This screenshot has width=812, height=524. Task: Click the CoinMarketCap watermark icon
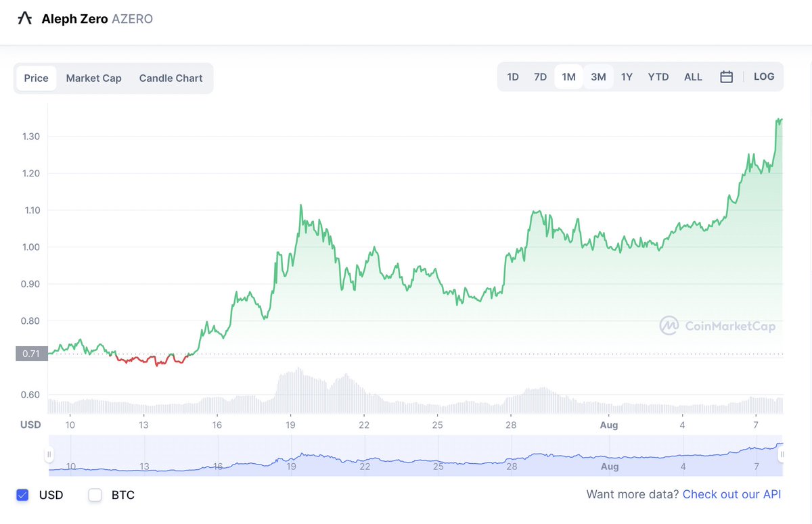point(669,326)
